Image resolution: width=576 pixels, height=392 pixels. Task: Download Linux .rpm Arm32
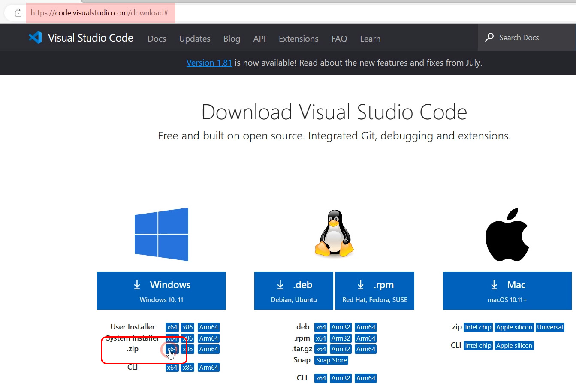[341, 338]
